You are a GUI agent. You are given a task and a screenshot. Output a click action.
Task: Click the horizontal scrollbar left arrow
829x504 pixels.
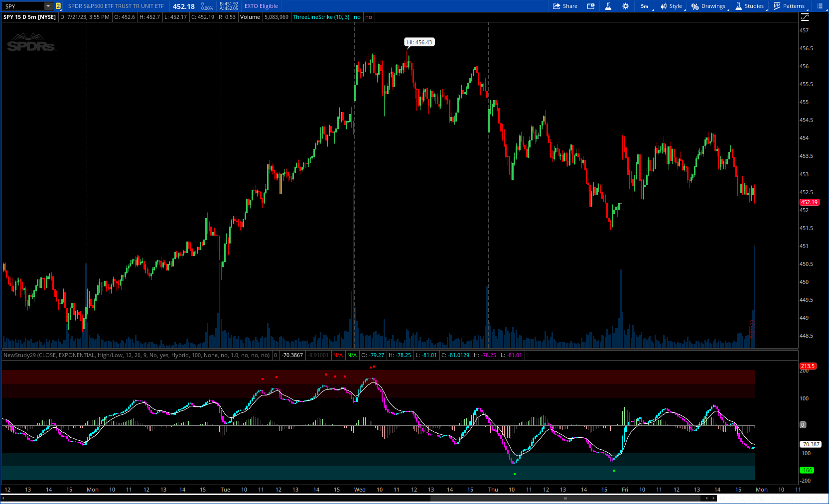tap(706, 498)
